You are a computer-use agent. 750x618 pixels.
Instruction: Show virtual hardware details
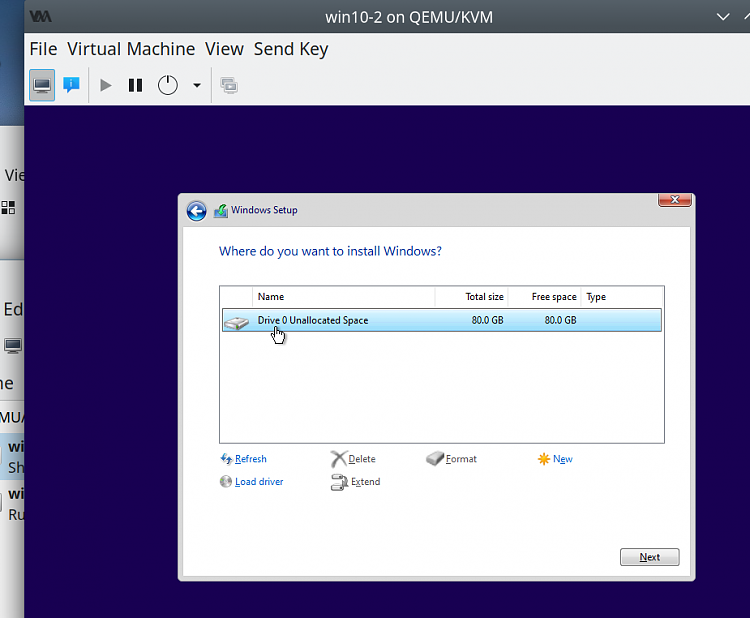coord(71,85)
